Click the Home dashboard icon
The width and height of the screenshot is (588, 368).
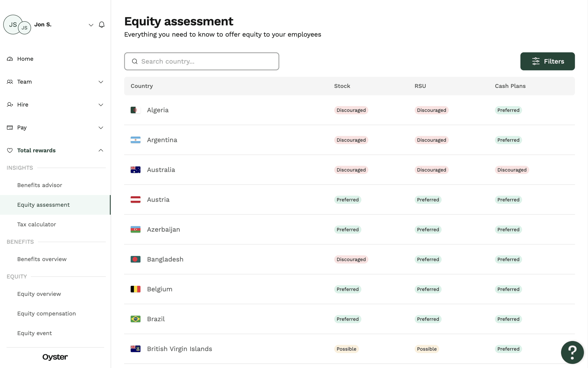tap(10, 59)
